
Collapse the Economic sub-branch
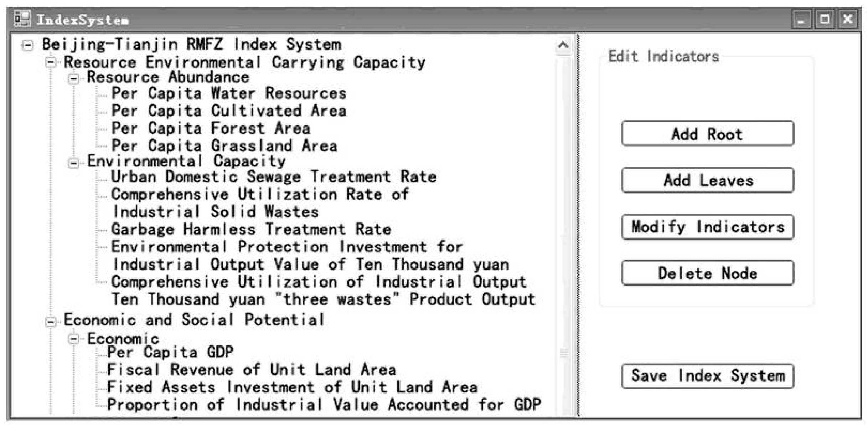[74, 339]
